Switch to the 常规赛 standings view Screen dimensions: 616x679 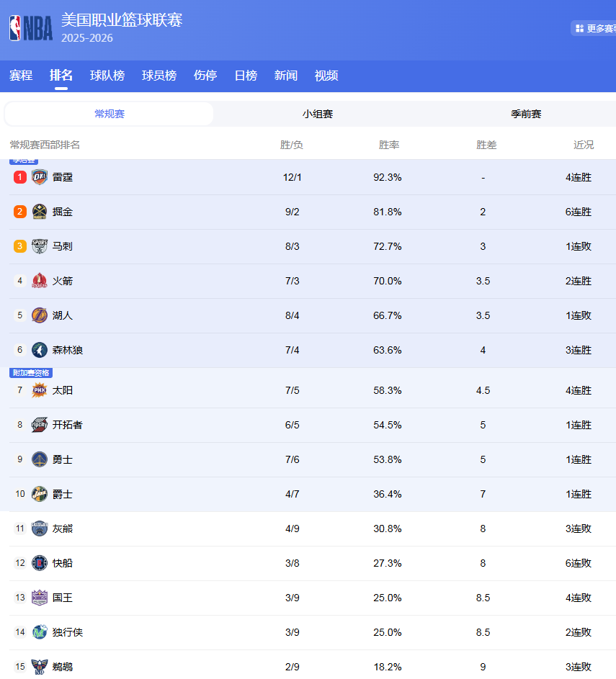110,114
